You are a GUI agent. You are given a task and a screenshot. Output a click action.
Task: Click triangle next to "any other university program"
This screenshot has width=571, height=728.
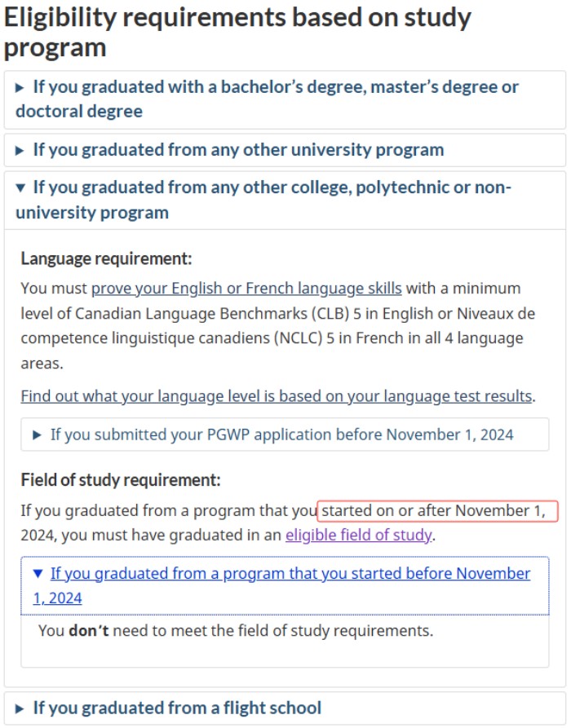[20, 150]
